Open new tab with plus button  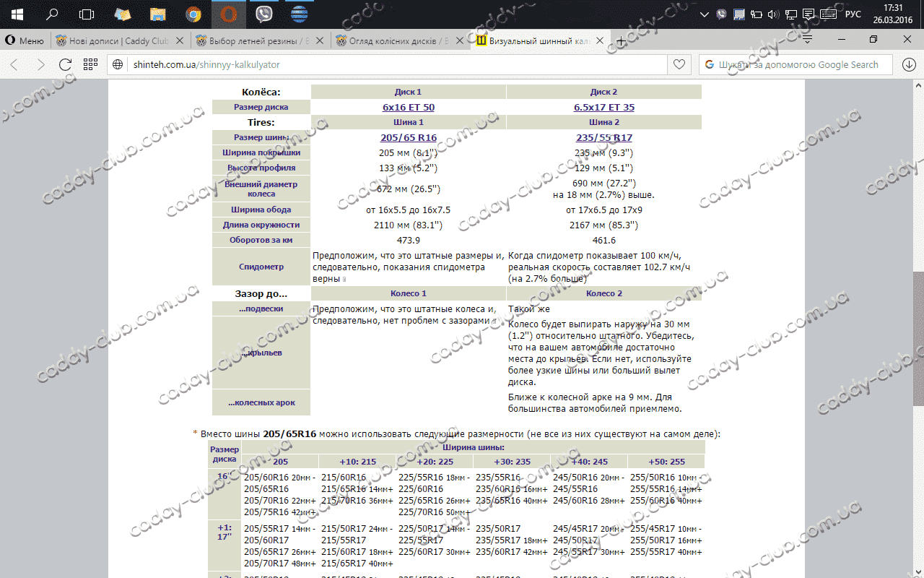pyautogui.click(x=621, y=40)
